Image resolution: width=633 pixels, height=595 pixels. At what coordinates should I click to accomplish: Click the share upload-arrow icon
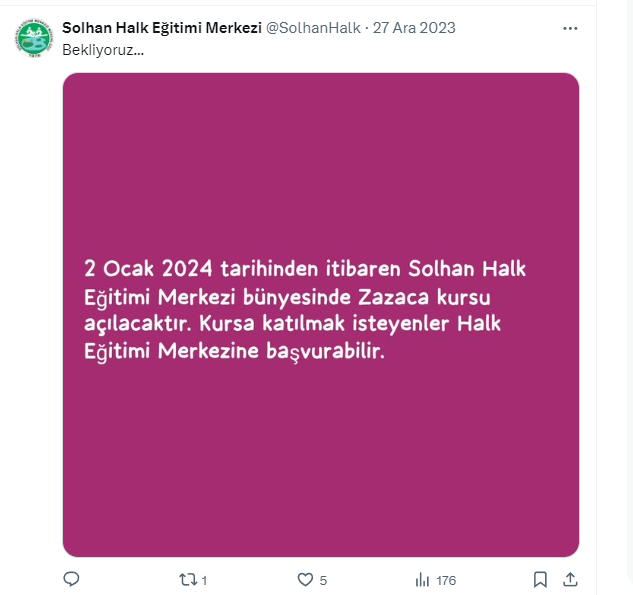point(570,580)
